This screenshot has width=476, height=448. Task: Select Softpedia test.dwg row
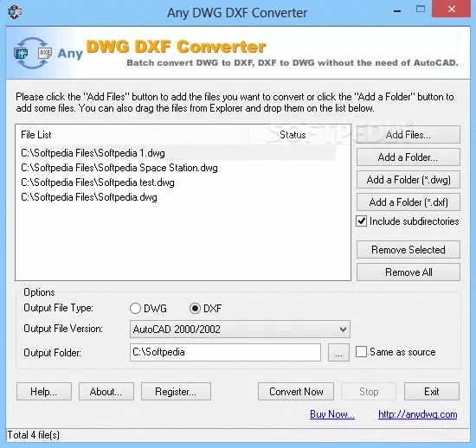(x=177, y=182)
